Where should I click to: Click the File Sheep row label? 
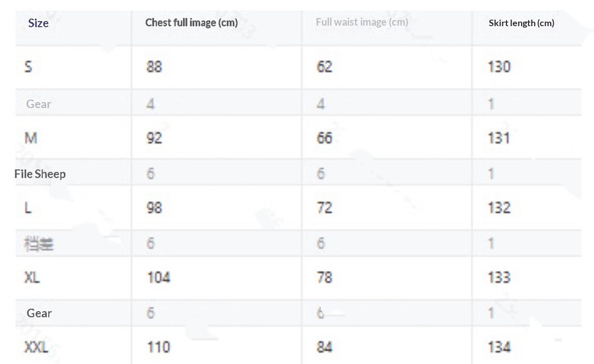(x=40, y=174)
